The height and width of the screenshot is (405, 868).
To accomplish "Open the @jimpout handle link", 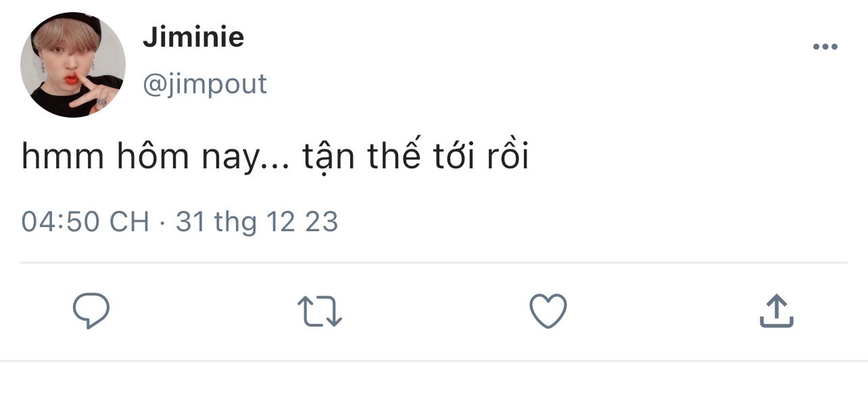I will pos(205,84).
